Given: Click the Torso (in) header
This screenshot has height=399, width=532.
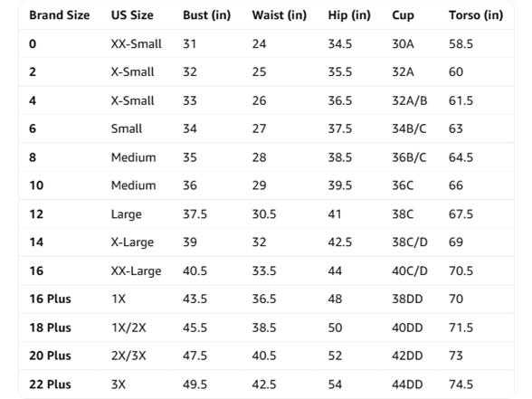Looking at the screenshot, I should click(x=476, y=15).
